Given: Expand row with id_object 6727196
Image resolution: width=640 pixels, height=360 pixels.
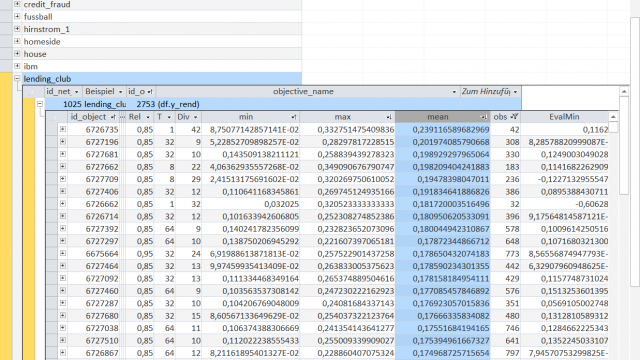Looking at the screenshot, I should 62,142.
